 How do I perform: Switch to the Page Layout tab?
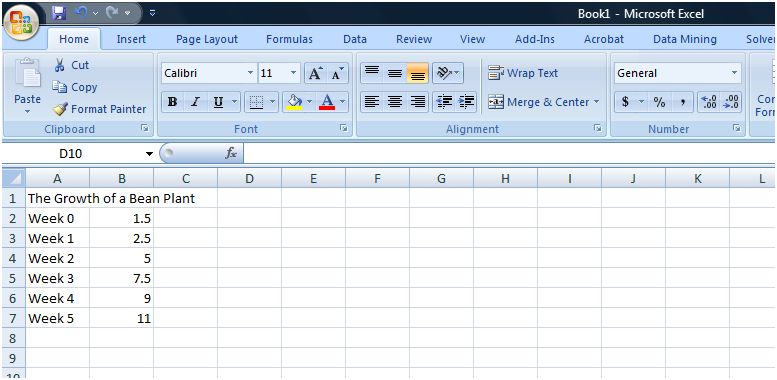coord(207,39)
